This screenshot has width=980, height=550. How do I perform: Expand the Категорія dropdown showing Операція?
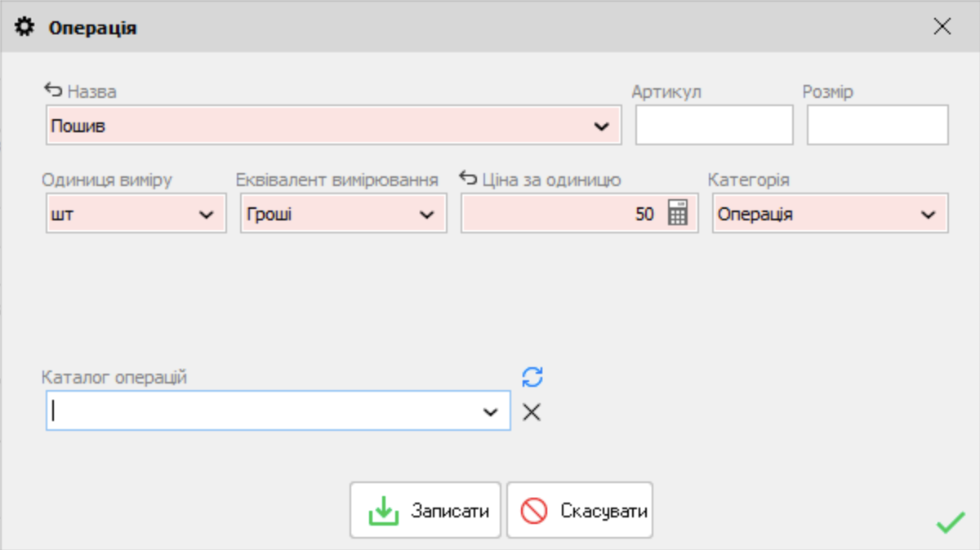click(931, 213)
